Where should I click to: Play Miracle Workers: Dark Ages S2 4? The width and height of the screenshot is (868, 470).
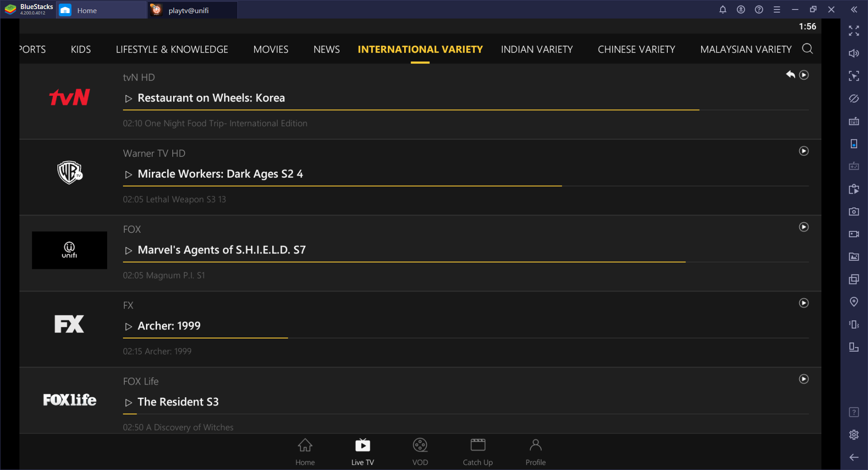coord(214,174)
